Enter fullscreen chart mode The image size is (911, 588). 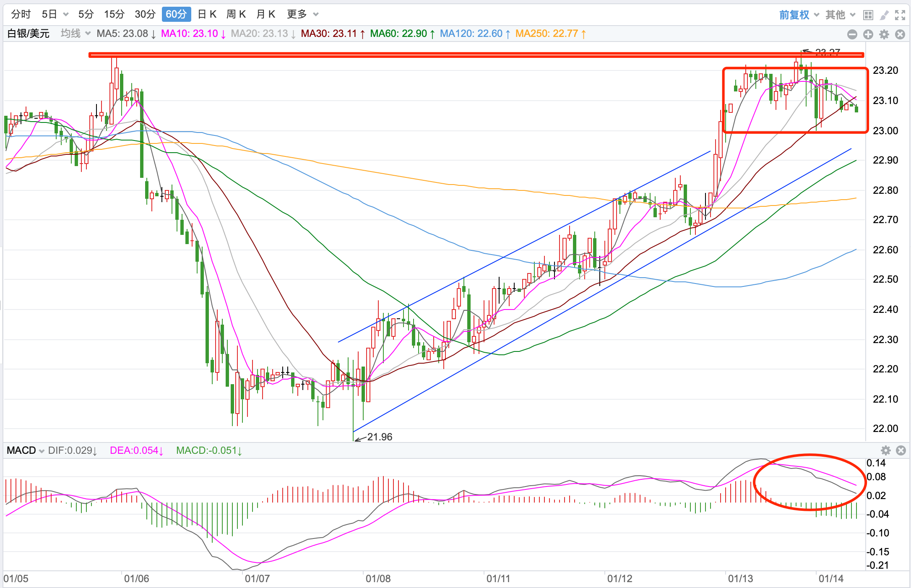click(900, 16)
